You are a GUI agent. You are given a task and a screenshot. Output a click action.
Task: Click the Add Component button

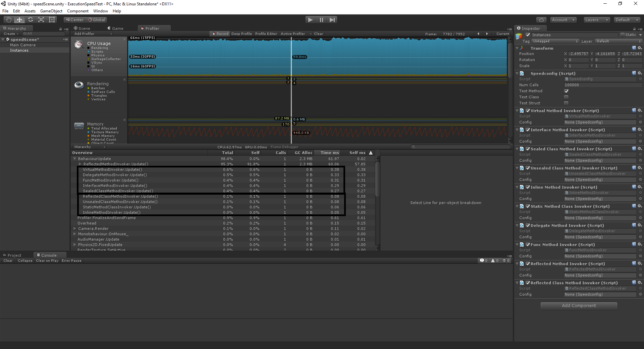click(579, 306)
